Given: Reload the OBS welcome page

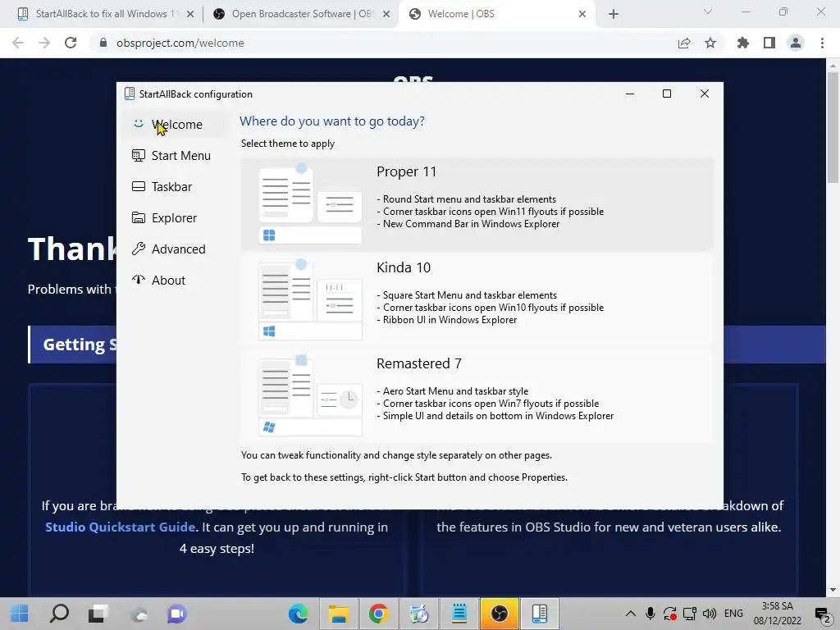Looking at the screenshot, I should 71,43.
